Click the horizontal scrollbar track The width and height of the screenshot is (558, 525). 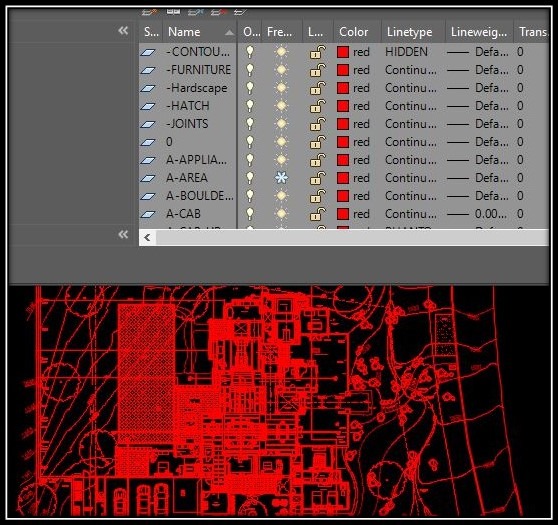coord(352,237)
